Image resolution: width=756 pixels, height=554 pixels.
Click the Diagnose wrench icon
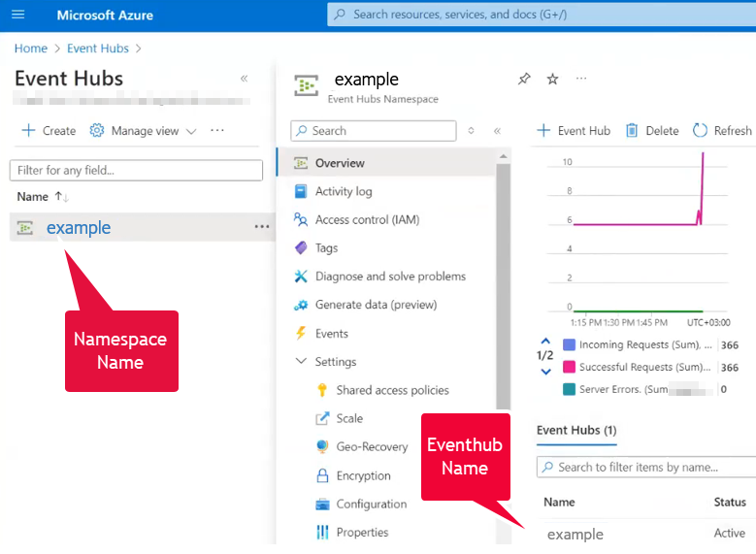tap(301, 277)
